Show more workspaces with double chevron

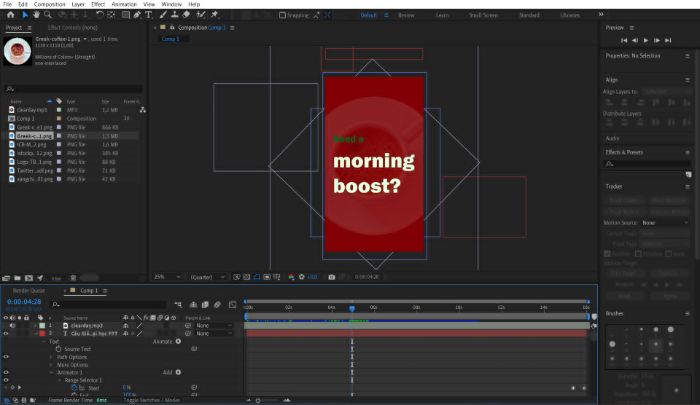point(601,15)
